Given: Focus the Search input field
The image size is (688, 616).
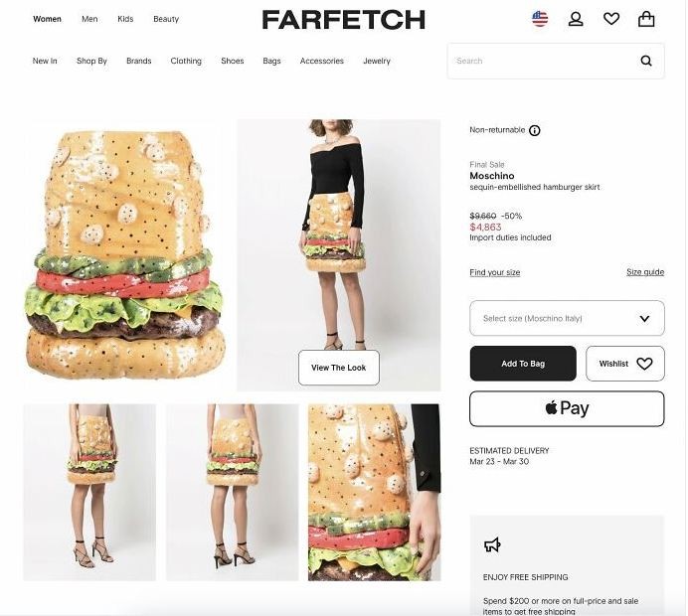Looking at the screenshot, I should coord(543,61).
